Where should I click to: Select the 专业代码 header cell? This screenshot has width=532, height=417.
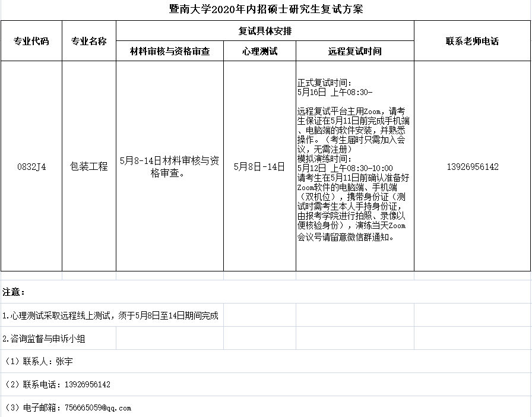click(x=31, y=41)
